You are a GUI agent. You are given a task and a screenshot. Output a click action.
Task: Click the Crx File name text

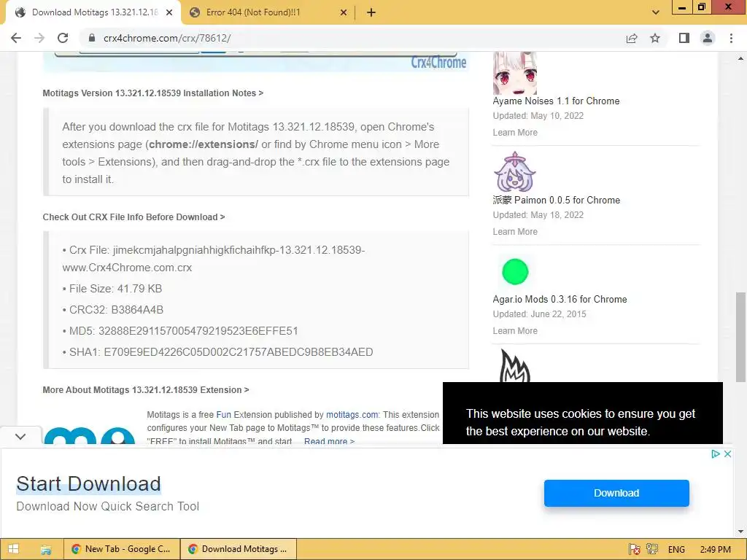click(x=214, y=259)
